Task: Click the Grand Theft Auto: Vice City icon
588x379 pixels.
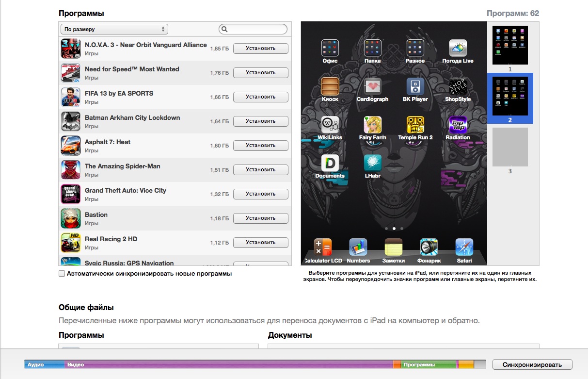Action: click(x=71, y=194)
